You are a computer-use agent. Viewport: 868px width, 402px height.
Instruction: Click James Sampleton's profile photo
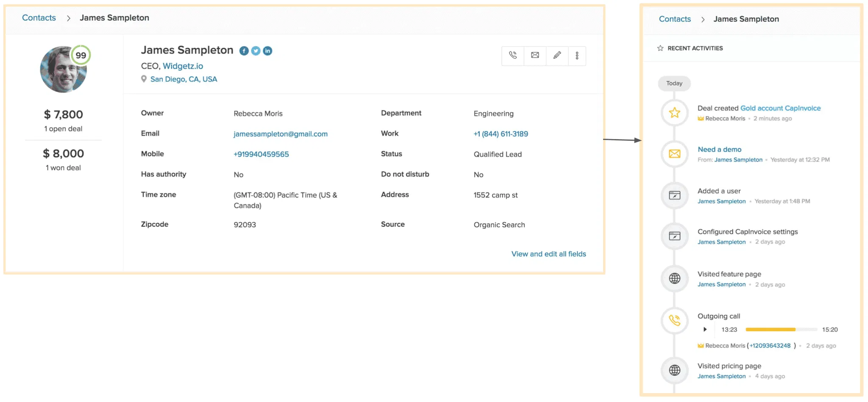click(x=63, y=70)
